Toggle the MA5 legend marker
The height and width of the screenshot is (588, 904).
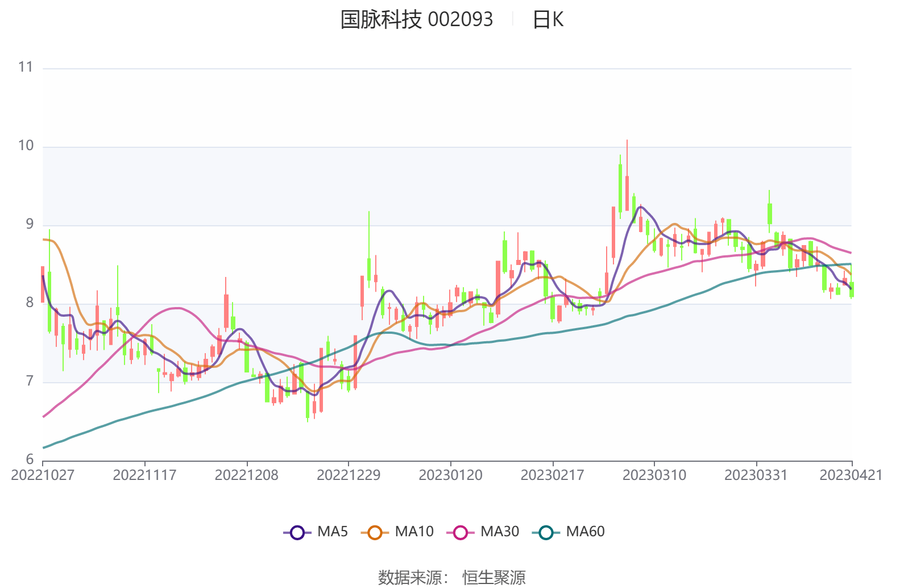click(297, 532)
